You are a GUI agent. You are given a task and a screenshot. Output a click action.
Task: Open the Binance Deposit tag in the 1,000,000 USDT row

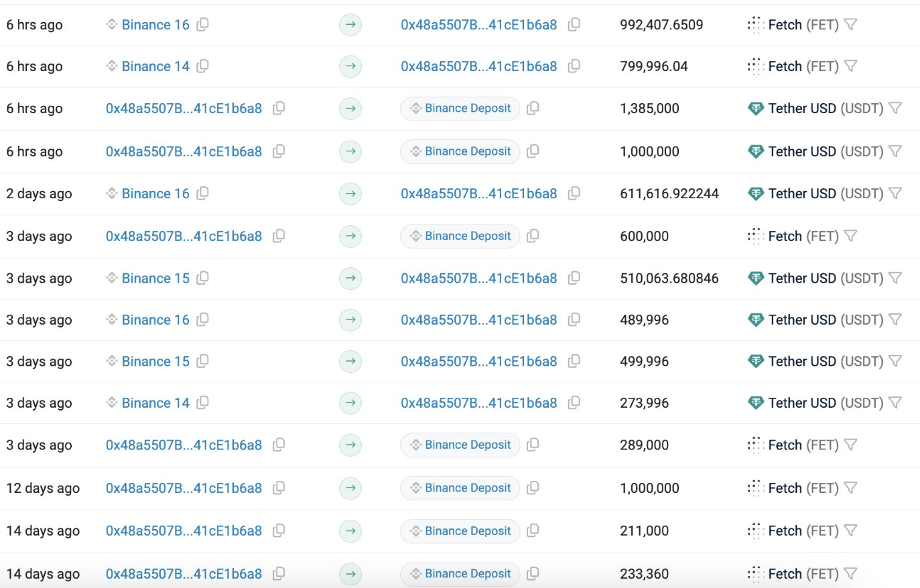[x=467, y=152]
